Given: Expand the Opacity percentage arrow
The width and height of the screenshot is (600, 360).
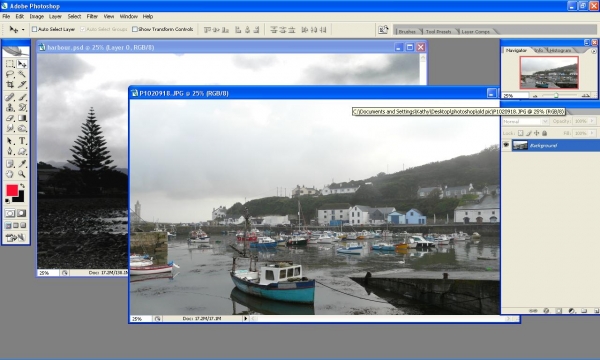Looking at the screenshot, I should pyautogui.click(x=592, y=121).
